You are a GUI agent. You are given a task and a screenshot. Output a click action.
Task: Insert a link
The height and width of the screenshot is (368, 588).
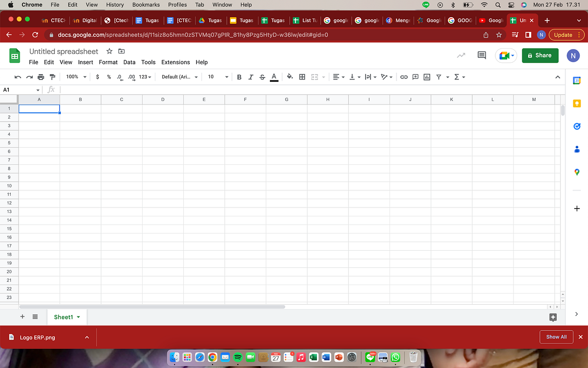[404, 77]
